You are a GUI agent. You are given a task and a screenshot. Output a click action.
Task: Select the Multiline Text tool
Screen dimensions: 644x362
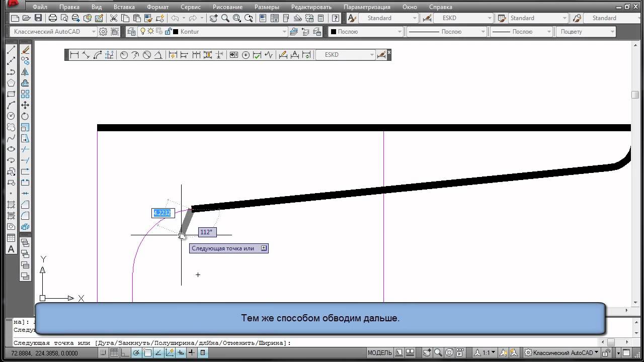(11, 249)
